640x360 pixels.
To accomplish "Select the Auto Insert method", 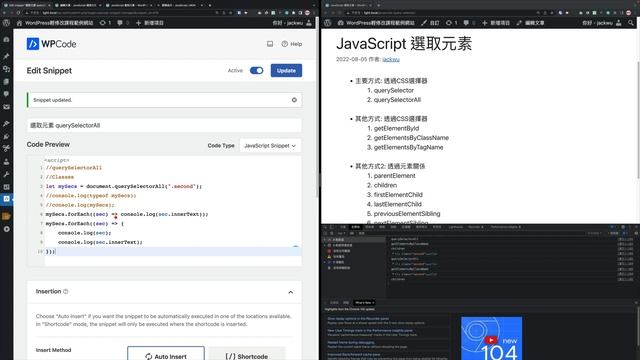I will click(166, 356).
